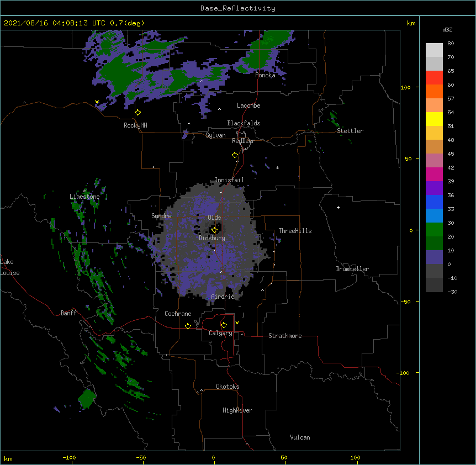This screenshot has height=465, width=476.
Task: Click the Stettler label
Action: tap(350, 131)
